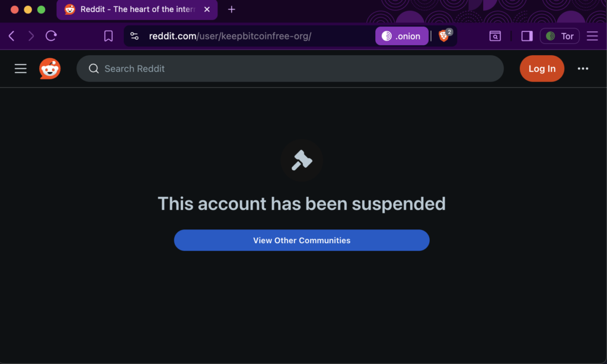
Task: Open site settings icon in address bar
Action: 135,36
